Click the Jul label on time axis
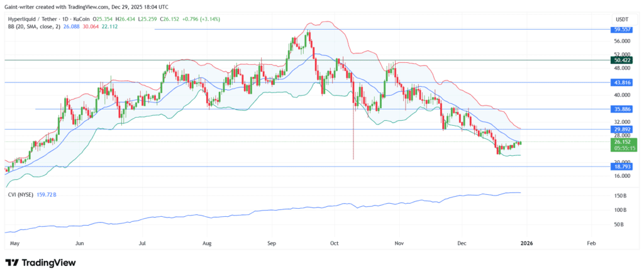 (143, 243)
